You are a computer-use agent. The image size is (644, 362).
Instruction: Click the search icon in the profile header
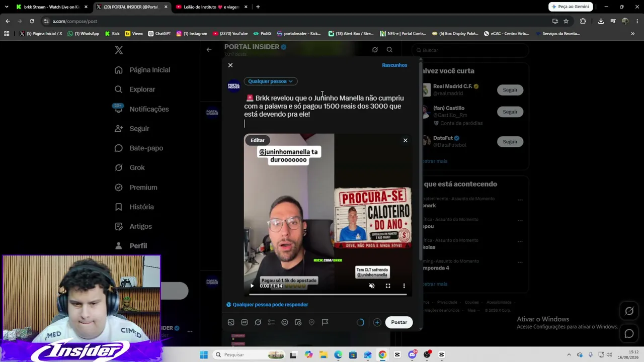pos(389,50)
